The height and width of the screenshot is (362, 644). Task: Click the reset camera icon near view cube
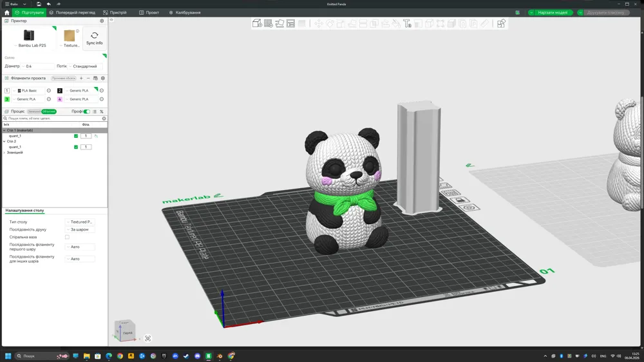pos(148,339)
